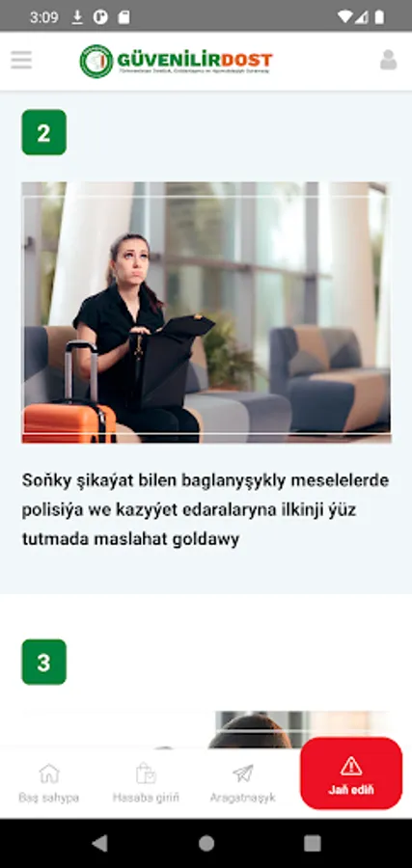Image resolution: width=412 pixels, height=868 pixels.
Task: Click the red Jaň ediň button
Action: [351, 773]
